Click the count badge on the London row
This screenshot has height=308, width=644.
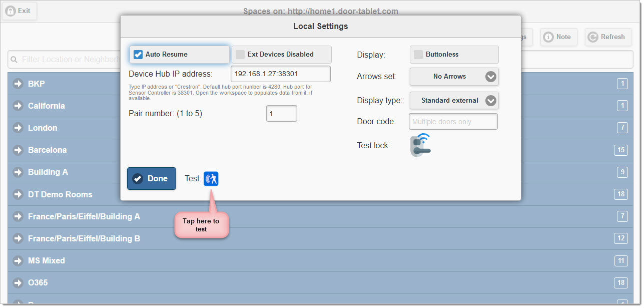(x=622, y=128)
